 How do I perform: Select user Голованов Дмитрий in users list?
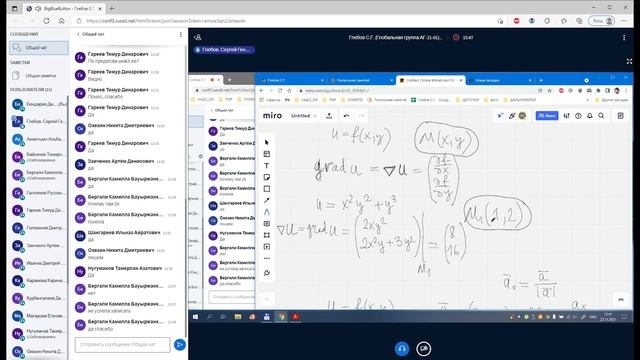39,228
